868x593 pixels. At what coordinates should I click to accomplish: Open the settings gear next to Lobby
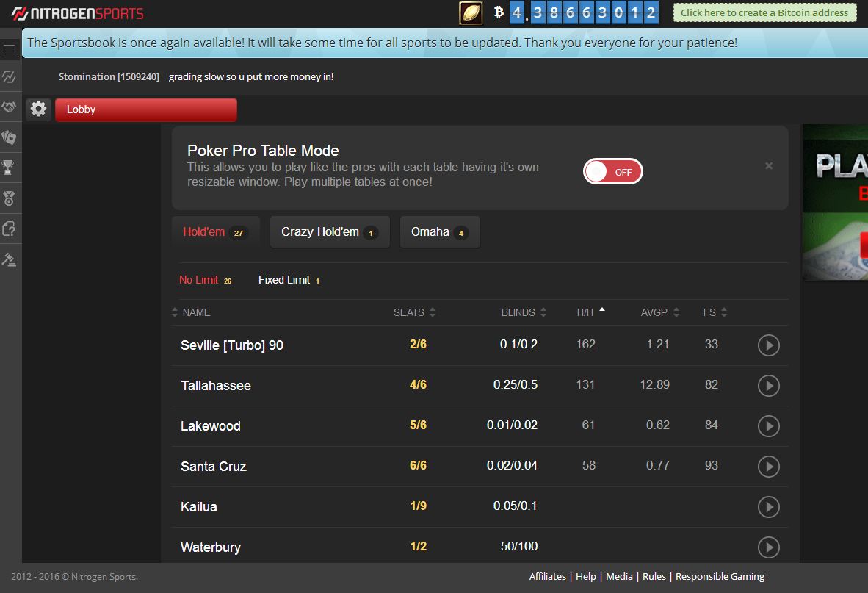38,109
